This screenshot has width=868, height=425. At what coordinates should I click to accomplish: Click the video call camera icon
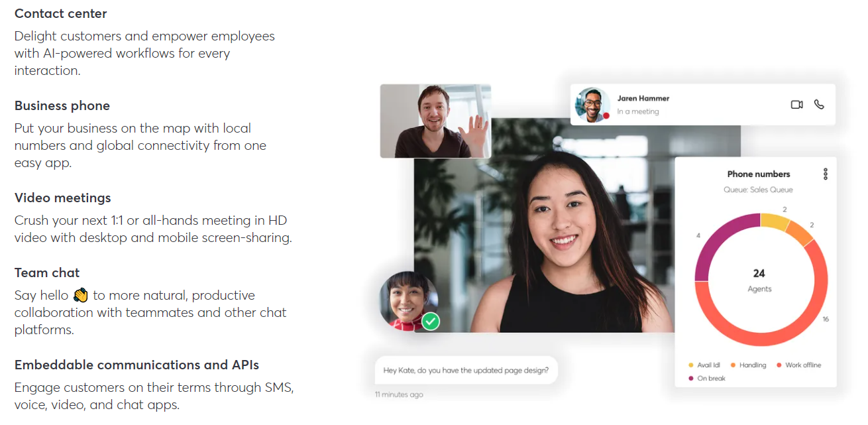pos(796,105)
